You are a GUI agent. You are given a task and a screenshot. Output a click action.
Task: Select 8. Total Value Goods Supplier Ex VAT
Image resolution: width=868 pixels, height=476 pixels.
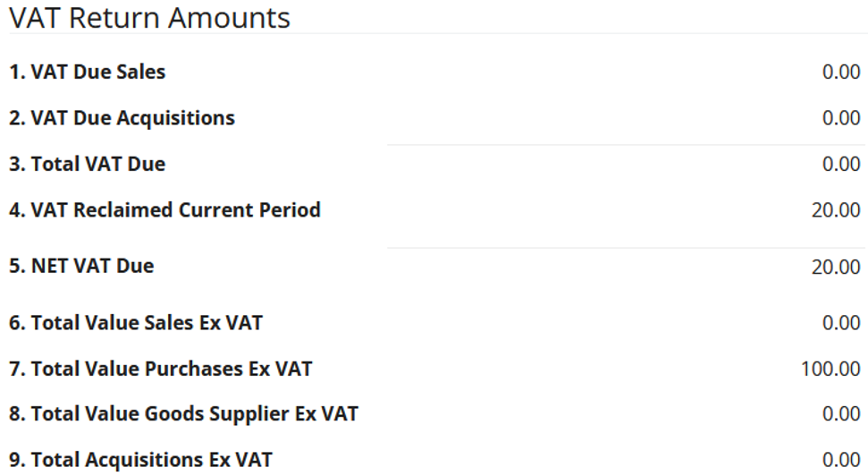click(183, 413)
